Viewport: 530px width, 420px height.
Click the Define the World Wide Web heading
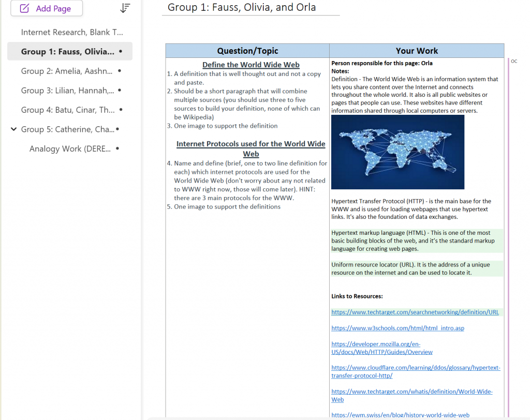[251, 65]
